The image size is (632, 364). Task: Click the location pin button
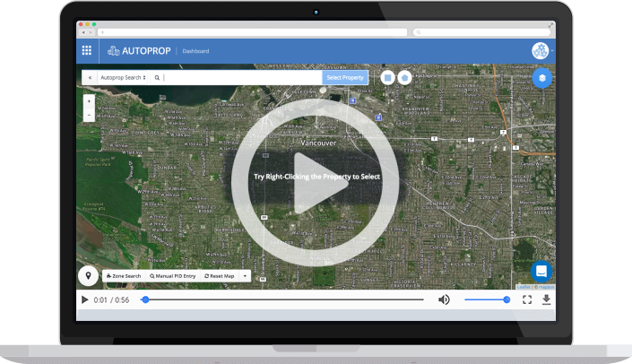89,275
